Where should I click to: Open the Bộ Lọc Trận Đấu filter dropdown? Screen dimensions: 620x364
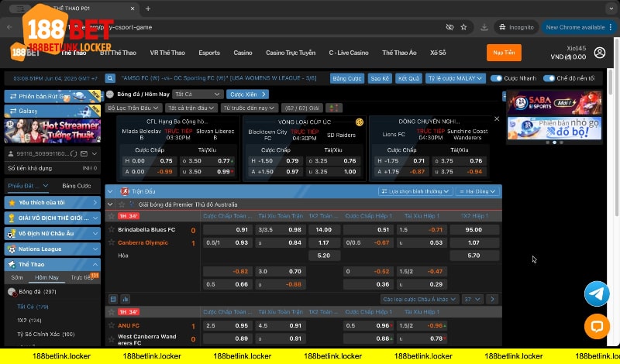click(133, 108)
